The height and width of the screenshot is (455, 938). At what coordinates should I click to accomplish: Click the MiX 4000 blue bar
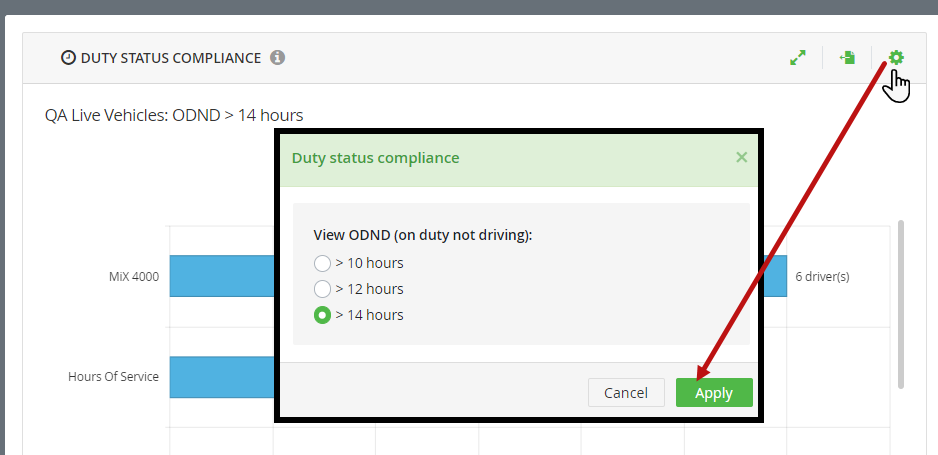(222, 276)
